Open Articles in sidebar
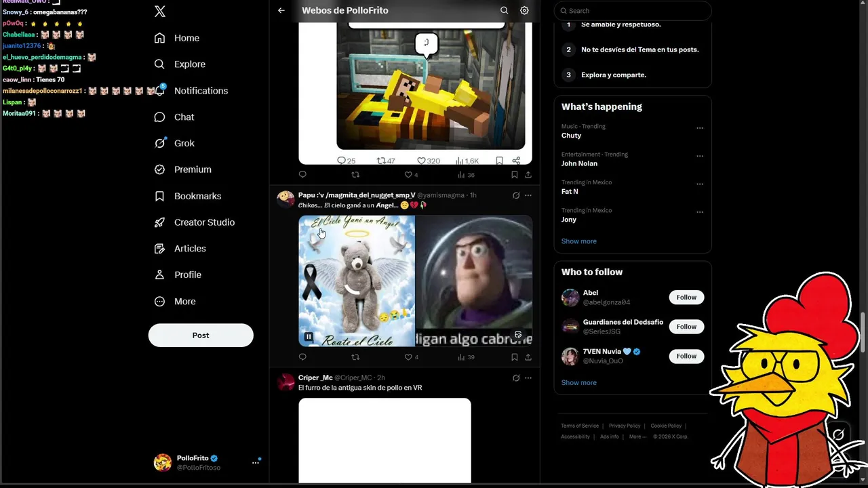The image size is (868, 488). pyautogui.click(x=180, y=249)
